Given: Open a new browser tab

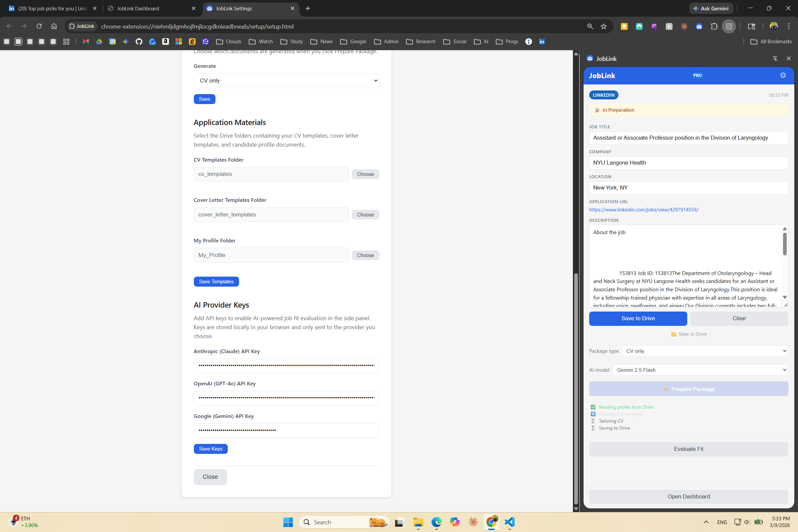Looking at the screenshot, I should tap(308, 9).
